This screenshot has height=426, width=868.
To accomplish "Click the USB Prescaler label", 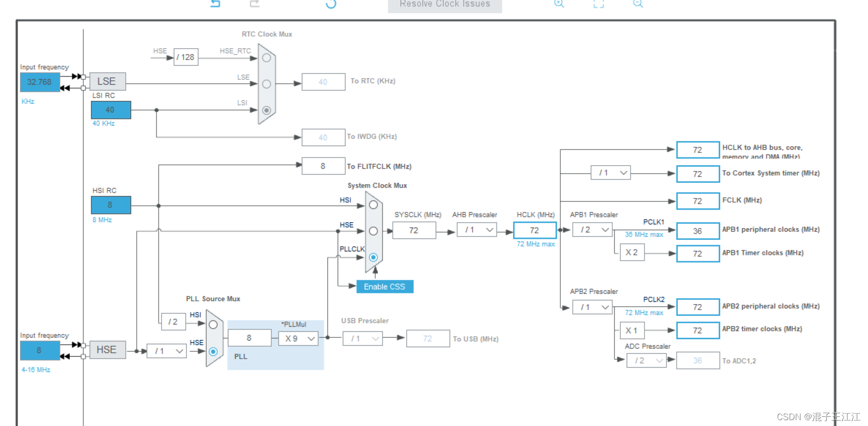I will pos(365,321).
